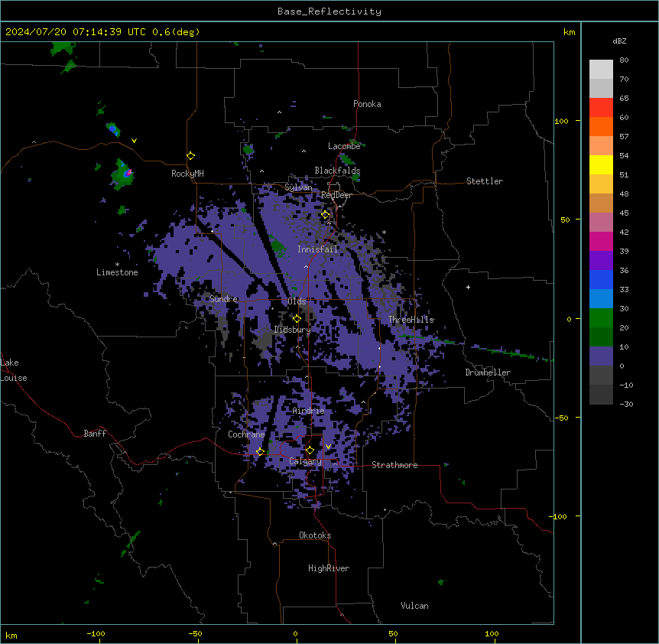
Task: Click the -30 value in the dBZ legend
Action: click(626, 405)
